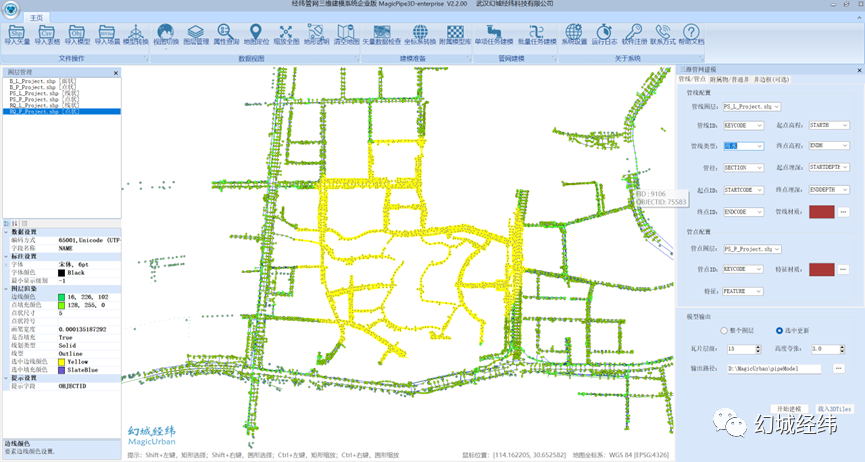This screenshot has height=462, width=865.
Task: Click the 地图定位 map locate pin icon
Action: tap(256, 34)
